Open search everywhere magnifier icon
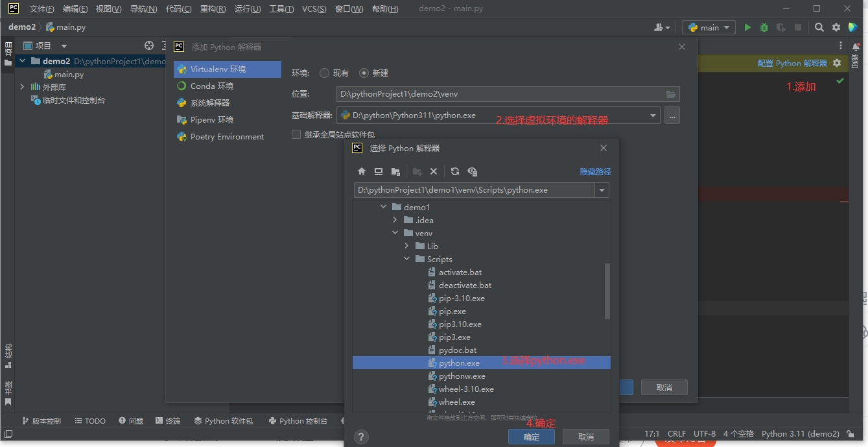This screenshot has width=868, height=447. click(819, 27)
